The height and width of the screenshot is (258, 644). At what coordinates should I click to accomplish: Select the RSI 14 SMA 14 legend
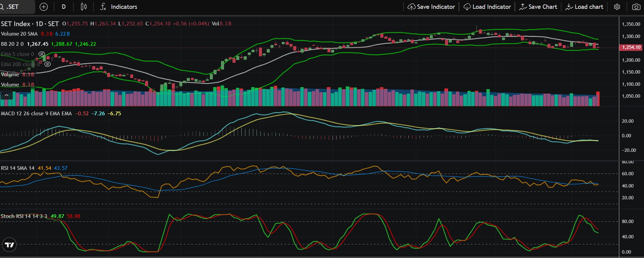tap(18, 168)
